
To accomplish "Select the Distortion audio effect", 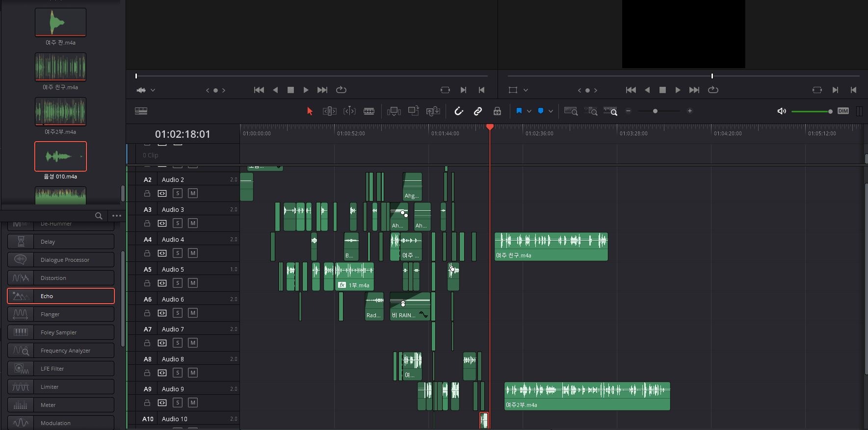I will point(61,278).
